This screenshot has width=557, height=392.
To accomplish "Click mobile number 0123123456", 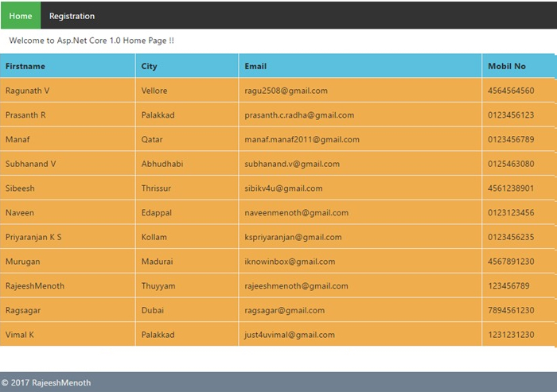I will point(511,212).
